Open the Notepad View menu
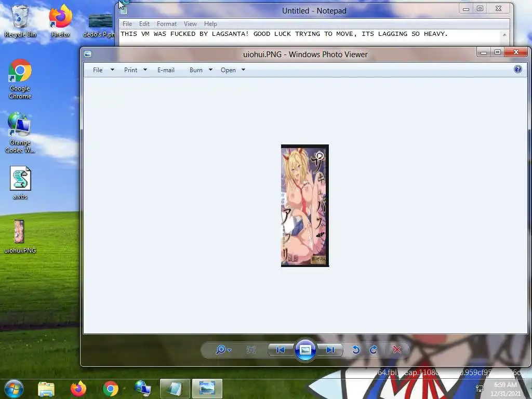The height and width of the screenshot is (399, 532). point(190,24)
